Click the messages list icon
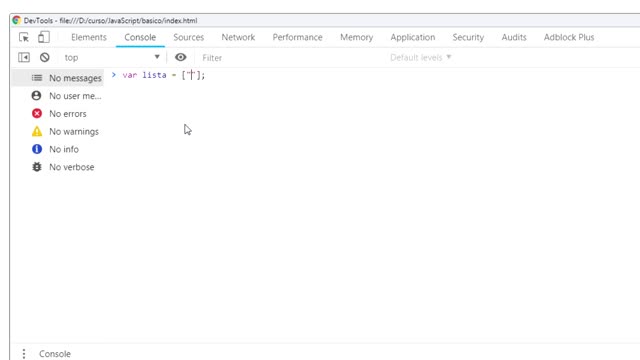 pyautogui.click(x=37, y=78)
